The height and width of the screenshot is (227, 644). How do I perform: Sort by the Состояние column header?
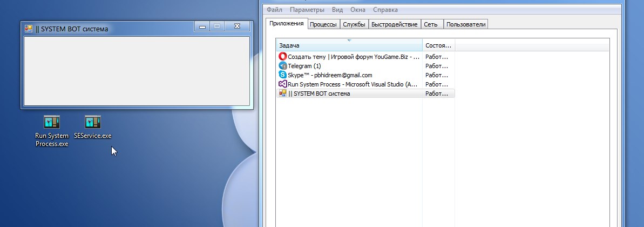438,45
